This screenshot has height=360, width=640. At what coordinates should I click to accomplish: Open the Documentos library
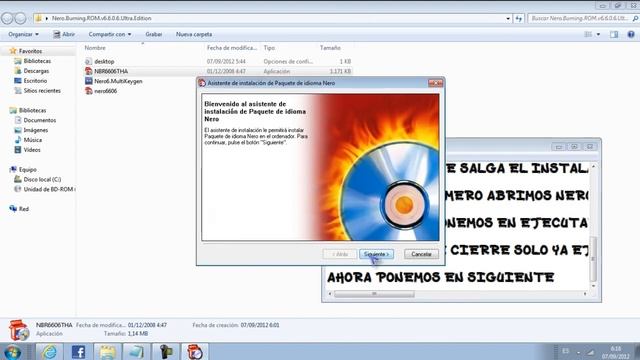point(40,120)
